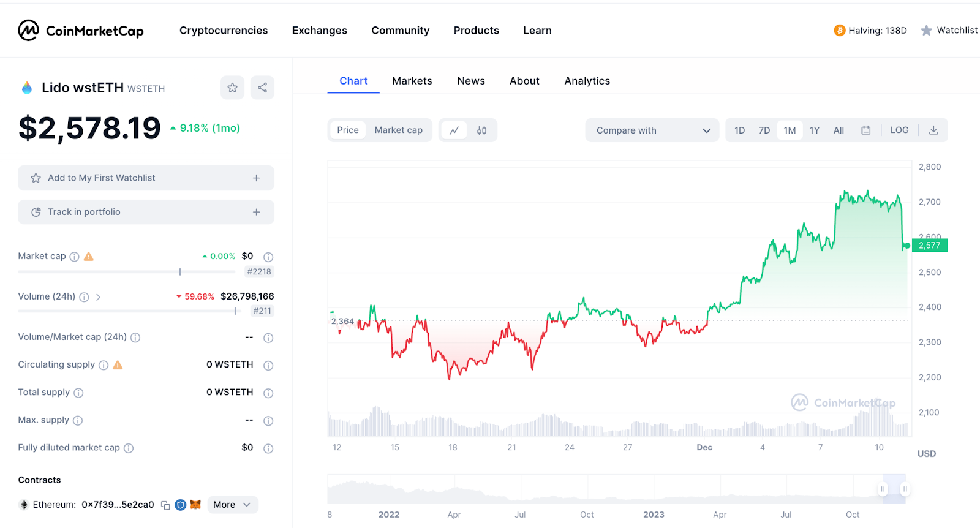Click warning icon next to Circulating supply
Screen dimensions: 980x528
118,365
